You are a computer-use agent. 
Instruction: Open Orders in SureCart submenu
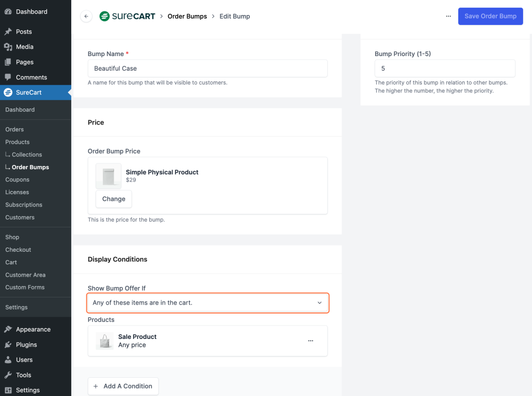[x=15, y=130]
